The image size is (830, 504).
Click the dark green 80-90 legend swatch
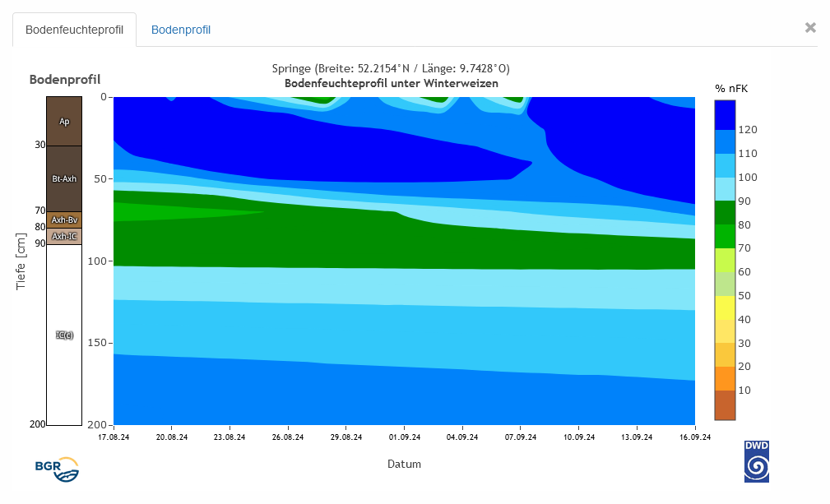[725, 212]
